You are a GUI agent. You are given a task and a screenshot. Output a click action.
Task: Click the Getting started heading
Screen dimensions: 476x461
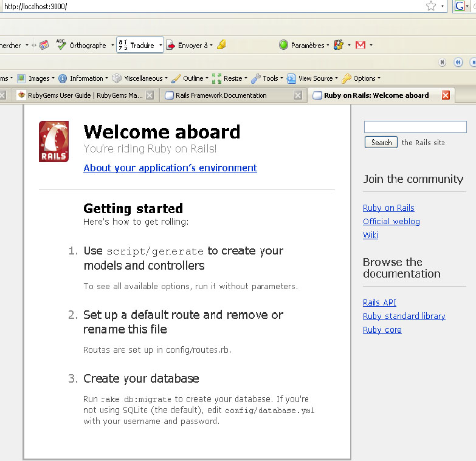pyautogui.click(x=133, y=209)
